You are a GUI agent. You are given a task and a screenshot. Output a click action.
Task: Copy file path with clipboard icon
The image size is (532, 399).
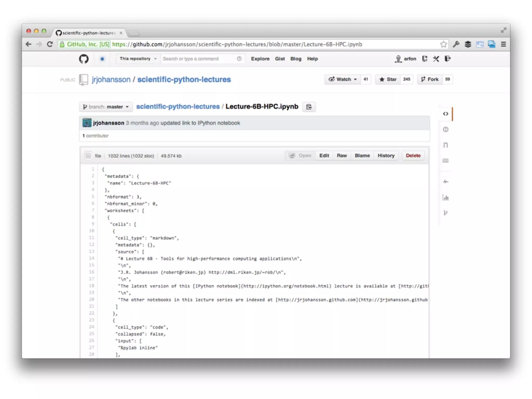[x=309, y=107]
